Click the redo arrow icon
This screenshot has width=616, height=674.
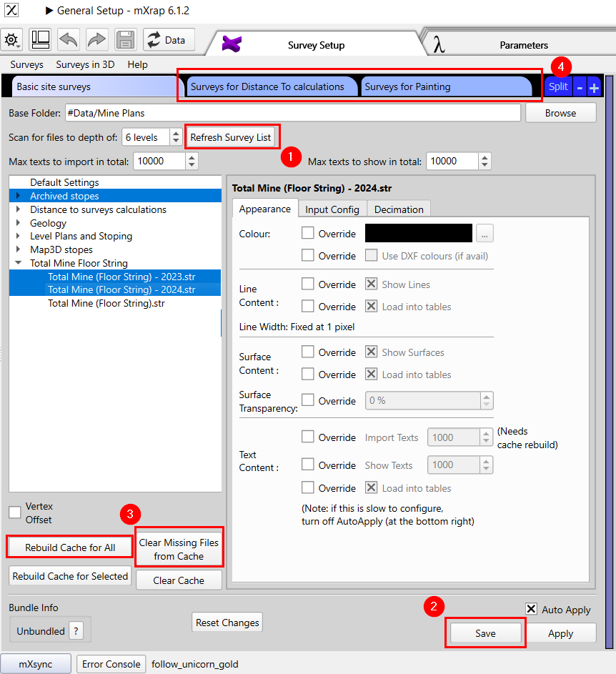coord(96,40)
